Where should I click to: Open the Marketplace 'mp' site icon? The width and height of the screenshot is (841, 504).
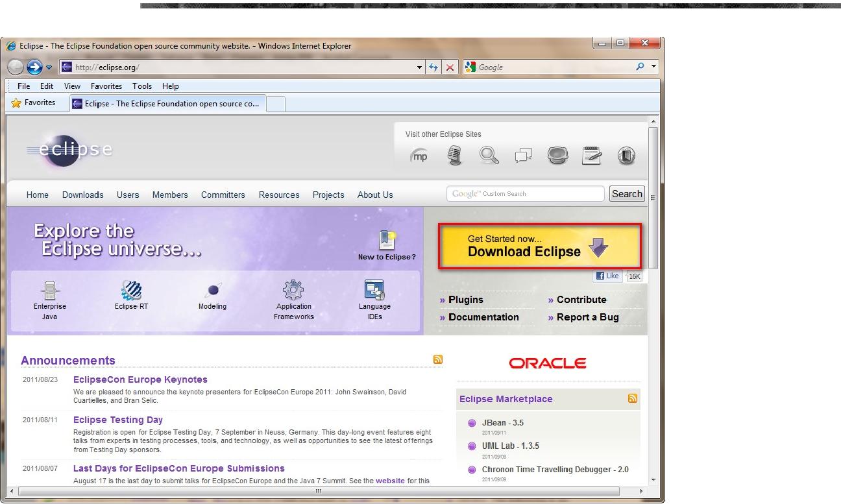tap(420, 156)
